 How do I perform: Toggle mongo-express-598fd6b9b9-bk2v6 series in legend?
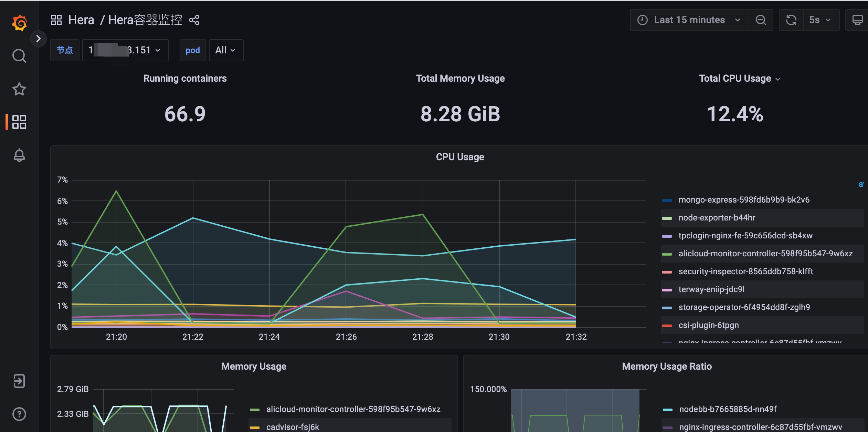click(x=744, y=200)
